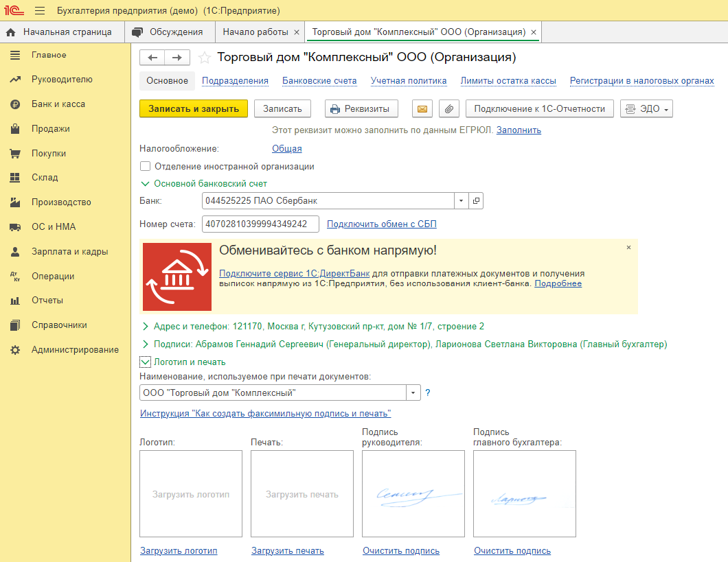
Task: Switch to the Обсуждения tab
Action: click(x=170, y=32)
